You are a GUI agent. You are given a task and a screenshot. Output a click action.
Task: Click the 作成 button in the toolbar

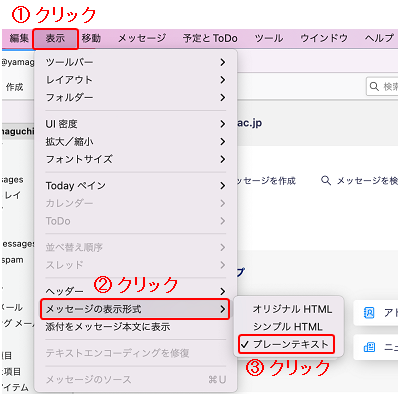tap(14, 87)
